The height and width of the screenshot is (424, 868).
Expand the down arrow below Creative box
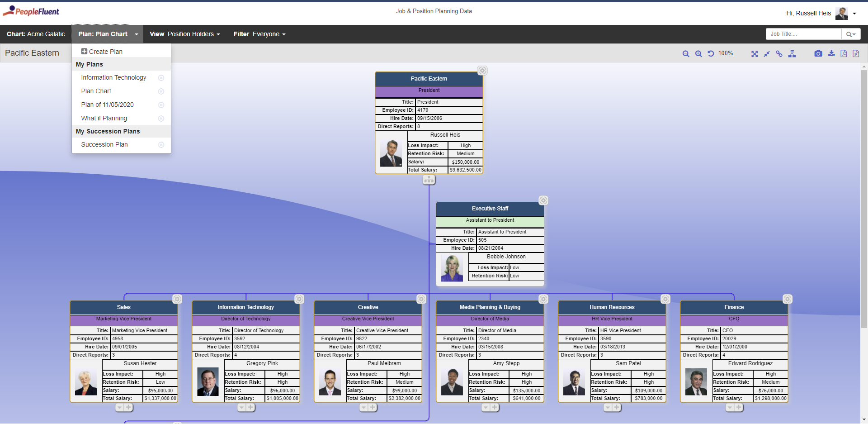click(363, 407)
